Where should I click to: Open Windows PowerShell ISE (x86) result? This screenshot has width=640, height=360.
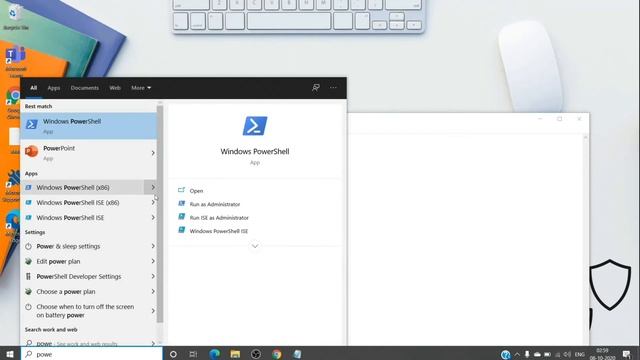82,202
